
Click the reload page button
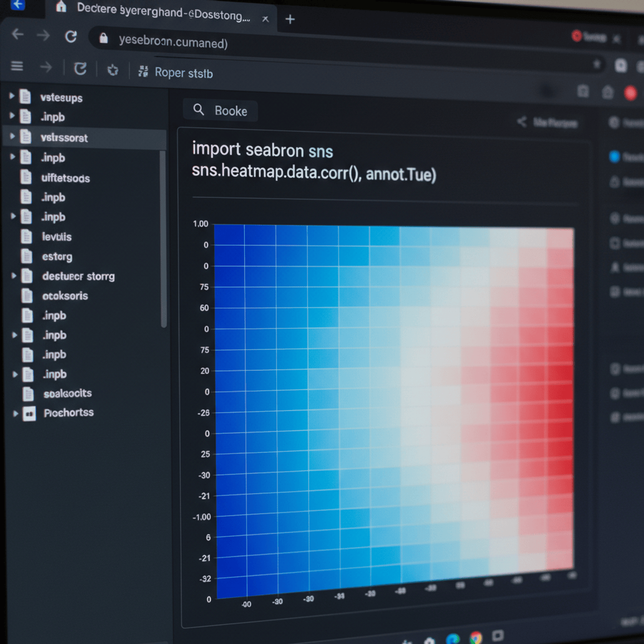pyautogui.click(x=70, y=35)
